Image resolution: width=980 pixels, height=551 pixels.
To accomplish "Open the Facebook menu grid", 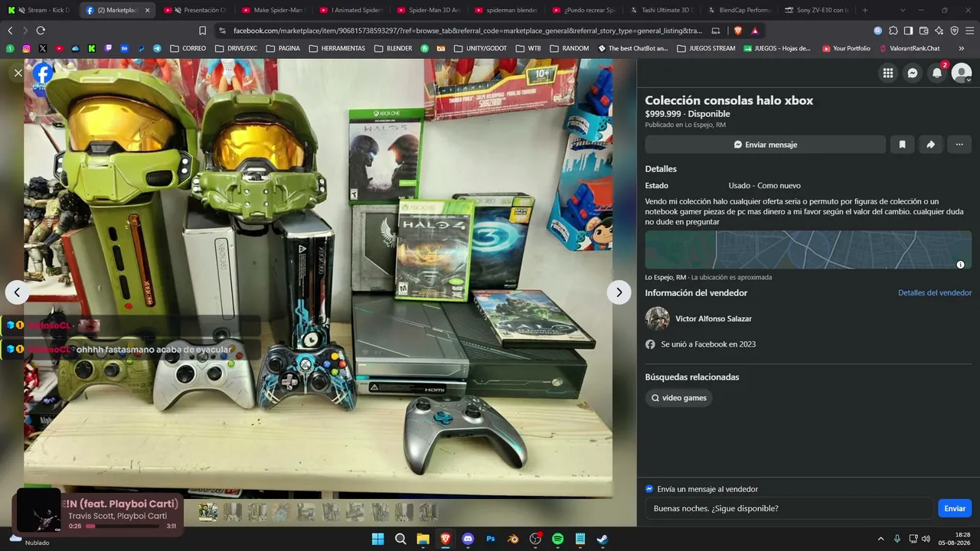I will pyautogui.click(x=888, y=73).
